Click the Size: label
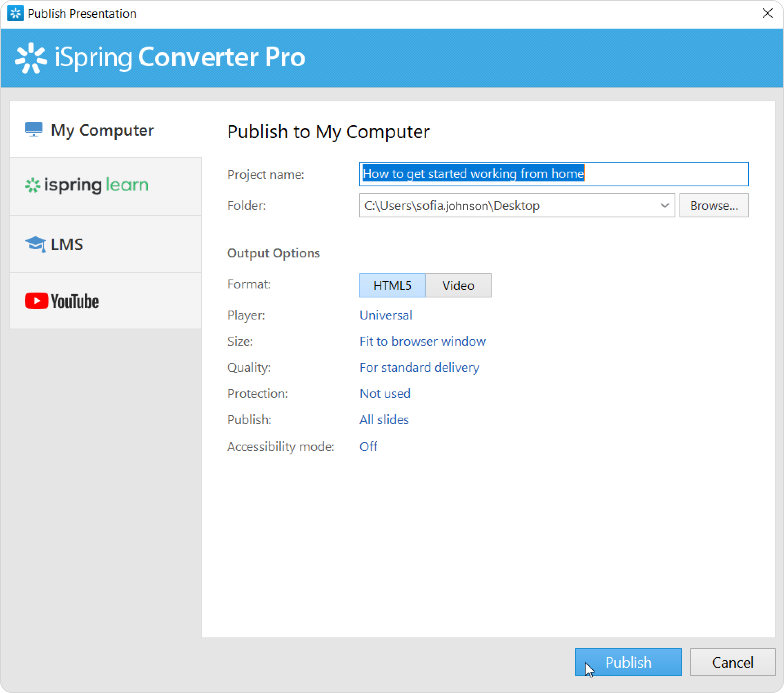784x693 pixels. (240, 341)
